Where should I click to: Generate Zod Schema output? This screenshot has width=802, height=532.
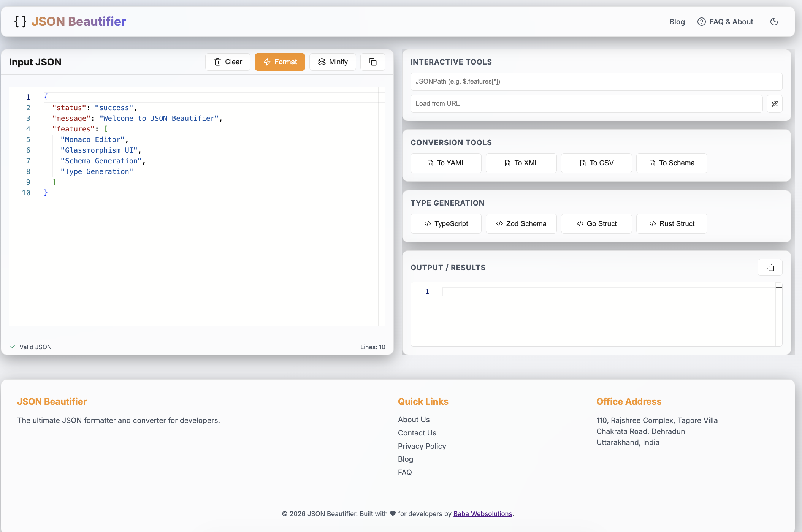[x=521, y=224]
